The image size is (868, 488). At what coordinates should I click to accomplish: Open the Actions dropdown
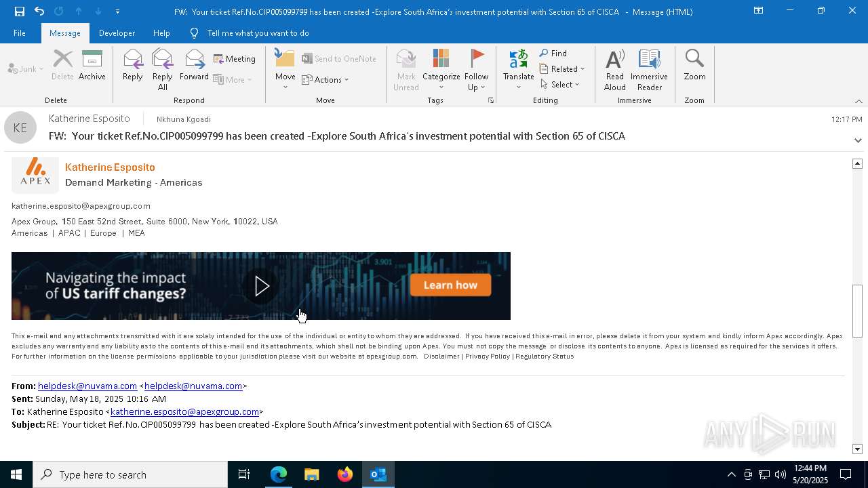pos(325,79)
